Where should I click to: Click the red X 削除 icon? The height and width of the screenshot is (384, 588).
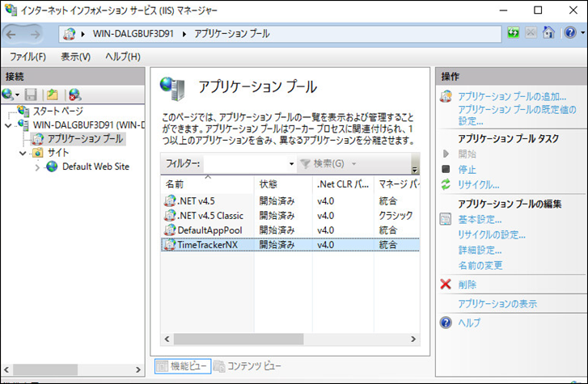pyautogui.click(x=446, y=285)
